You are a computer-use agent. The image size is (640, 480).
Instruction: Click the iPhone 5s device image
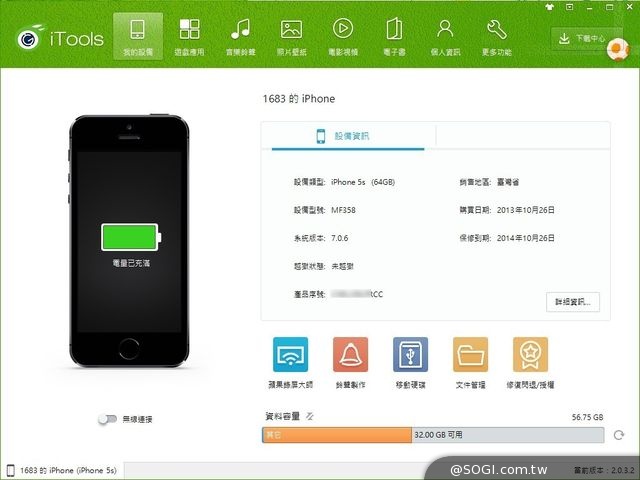(129, 240)
